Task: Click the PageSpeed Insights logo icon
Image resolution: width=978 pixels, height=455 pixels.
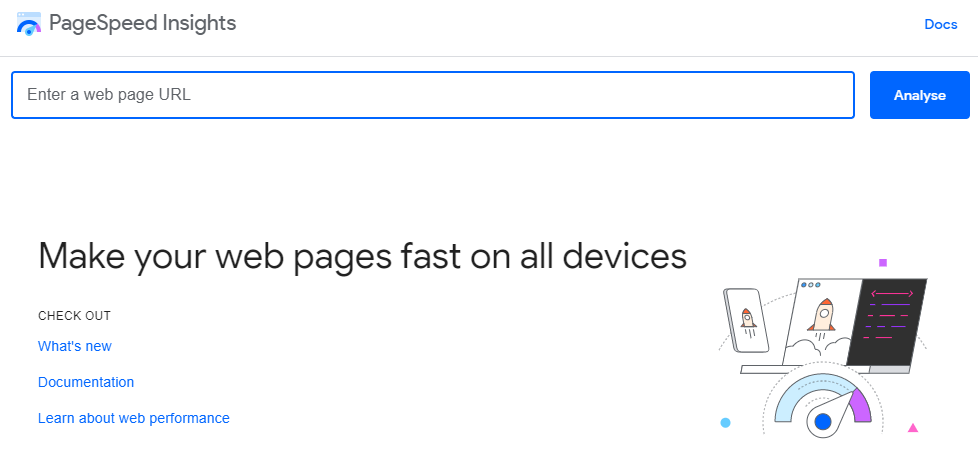Action: [x=30, y=24]
